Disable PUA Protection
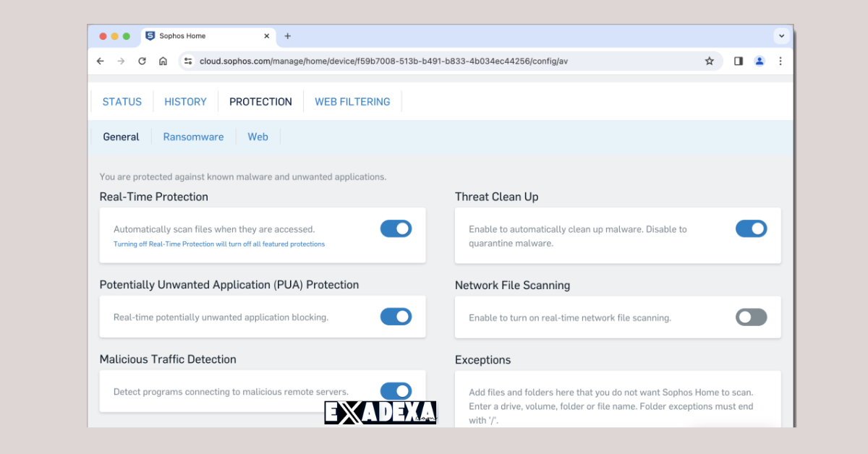This screenshot has height=454, width=868. point(396,317)
